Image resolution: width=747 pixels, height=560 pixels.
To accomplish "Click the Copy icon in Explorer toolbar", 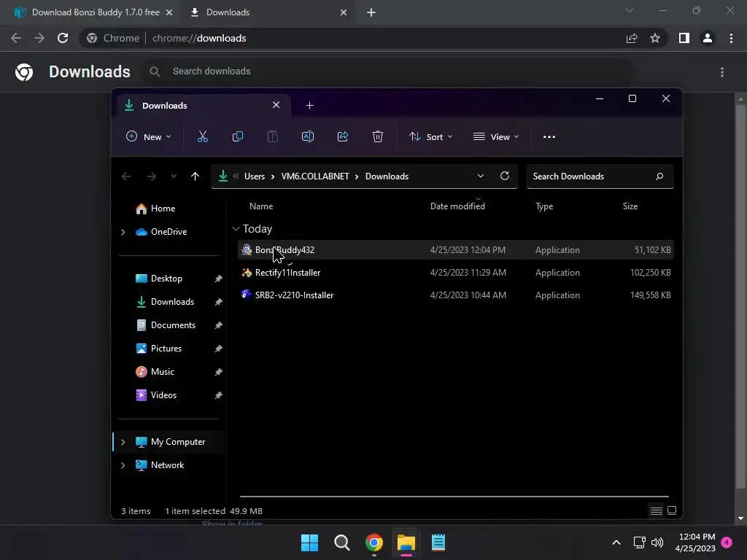I will point(237,136).
